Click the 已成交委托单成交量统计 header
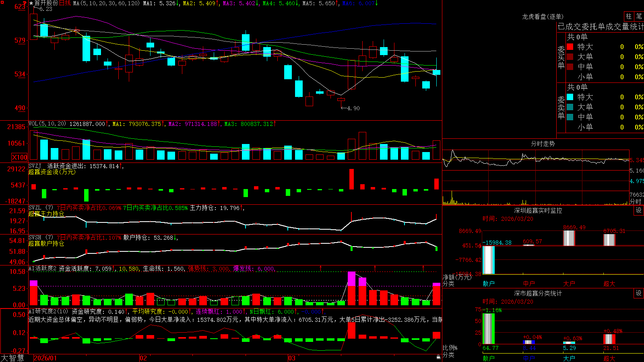 click(x=601, y=27)
